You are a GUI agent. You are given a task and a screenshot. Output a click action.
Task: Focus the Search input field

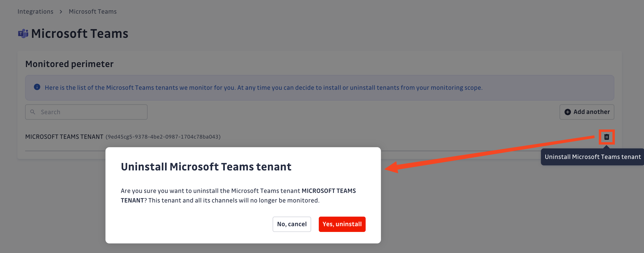click(x=86, y=112)
